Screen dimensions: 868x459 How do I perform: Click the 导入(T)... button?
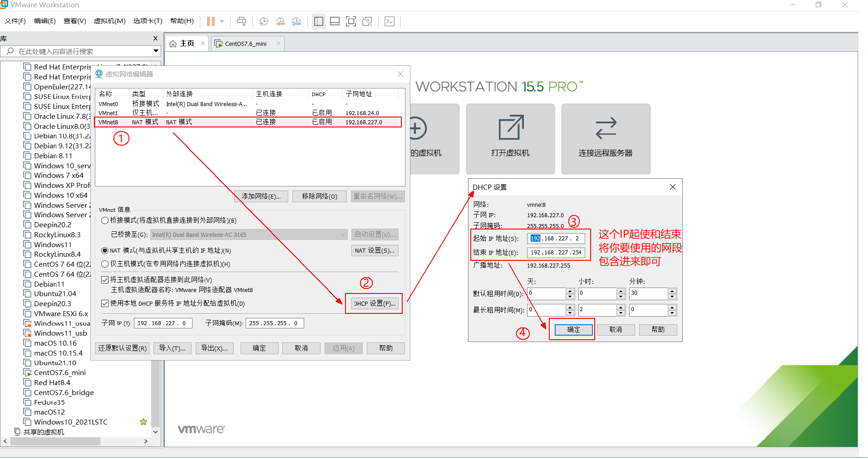[173, 348]
